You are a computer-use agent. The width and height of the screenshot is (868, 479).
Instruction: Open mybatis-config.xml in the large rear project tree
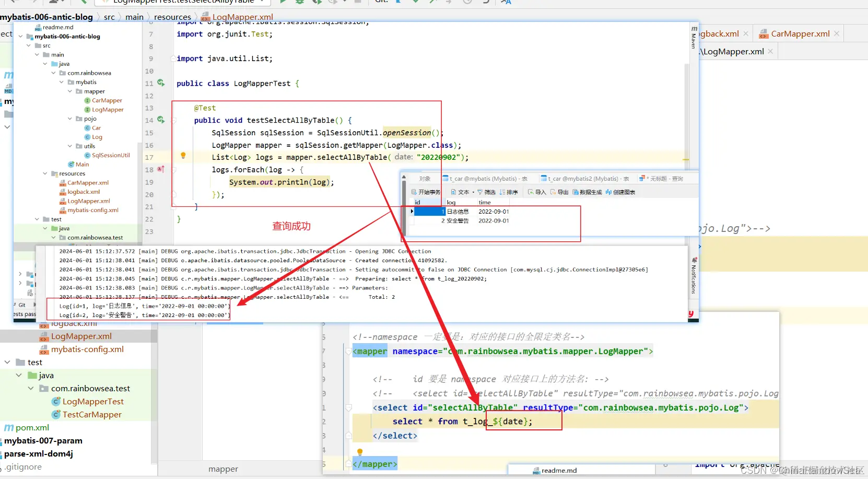tap(82, 349)
